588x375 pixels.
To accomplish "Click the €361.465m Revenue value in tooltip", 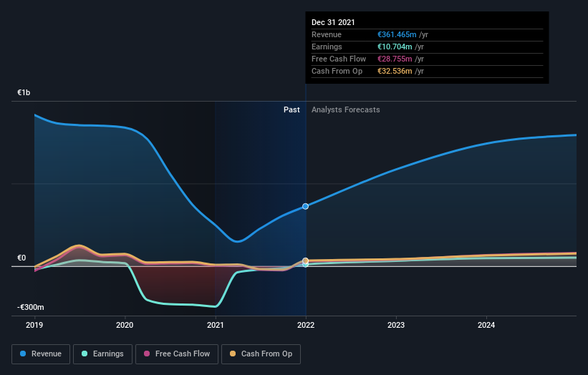I will [x=397, y=34].
